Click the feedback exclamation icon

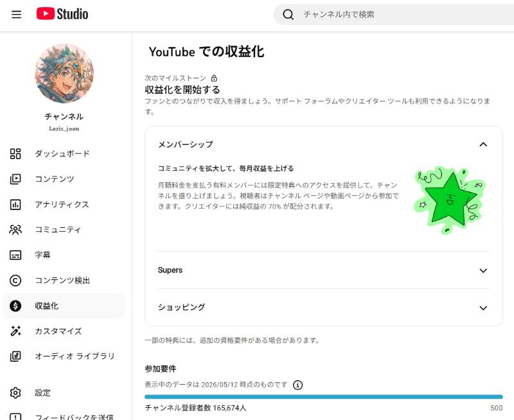15,417
